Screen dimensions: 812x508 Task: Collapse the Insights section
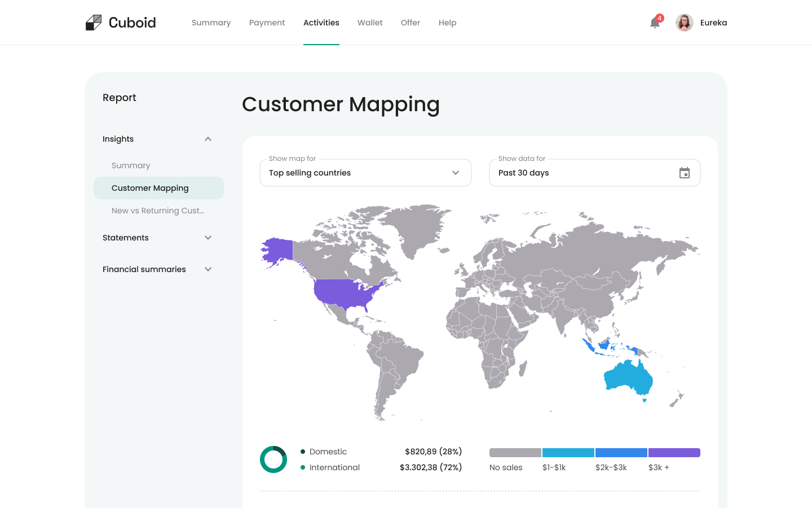(x=208, y=139)
